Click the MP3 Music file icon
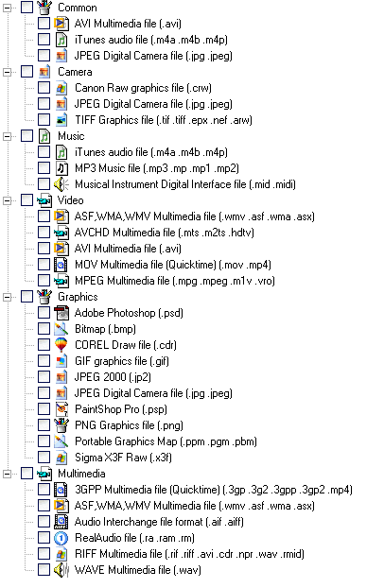 pyautogui.click(x=61, y=168)
